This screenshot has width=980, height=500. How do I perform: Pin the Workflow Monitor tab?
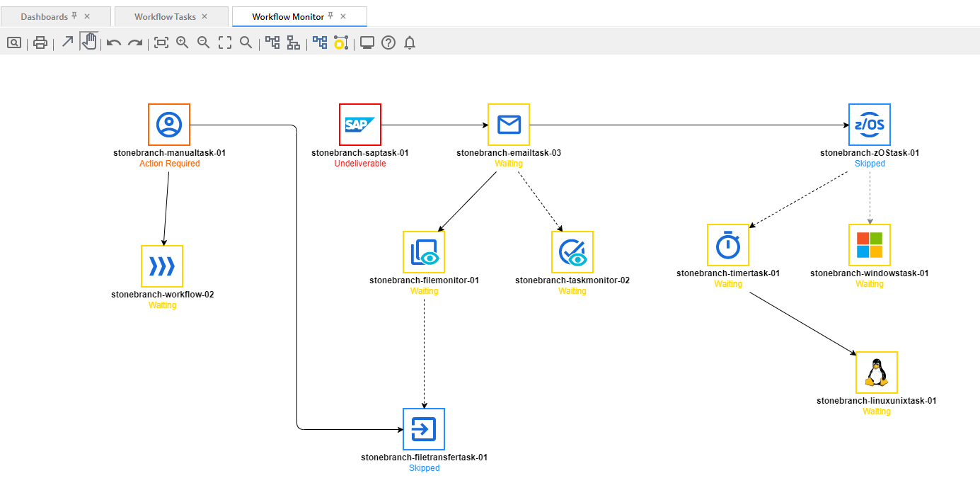[x=330, y=16]
